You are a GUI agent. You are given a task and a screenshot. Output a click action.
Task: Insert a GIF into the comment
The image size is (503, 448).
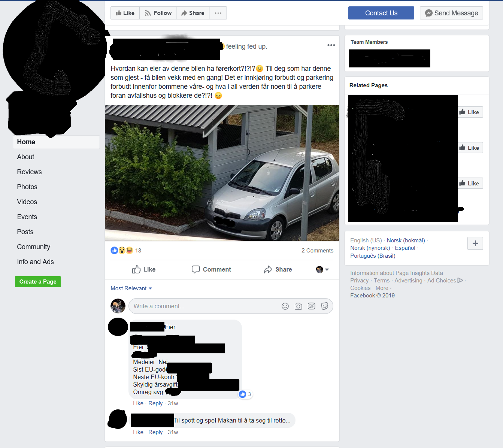click(x=312, y=306)
